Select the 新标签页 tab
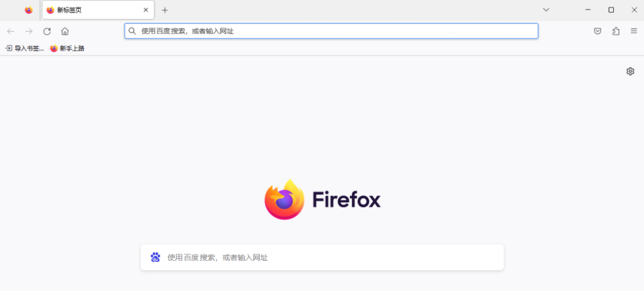 click(98, 10)
